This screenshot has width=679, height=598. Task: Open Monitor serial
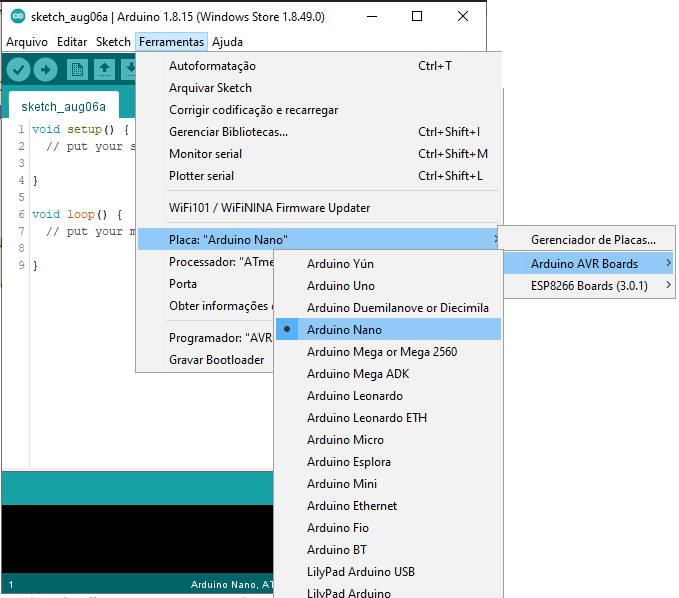[320, 154]
